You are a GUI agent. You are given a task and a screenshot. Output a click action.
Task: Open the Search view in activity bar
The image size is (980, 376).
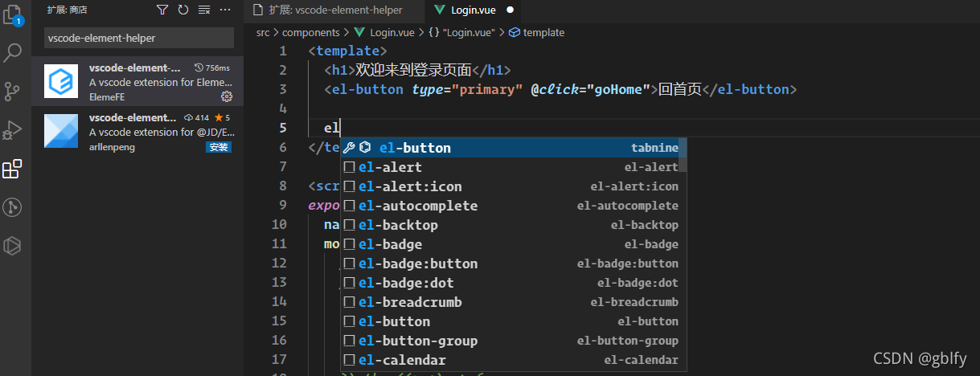click(13, 53)
